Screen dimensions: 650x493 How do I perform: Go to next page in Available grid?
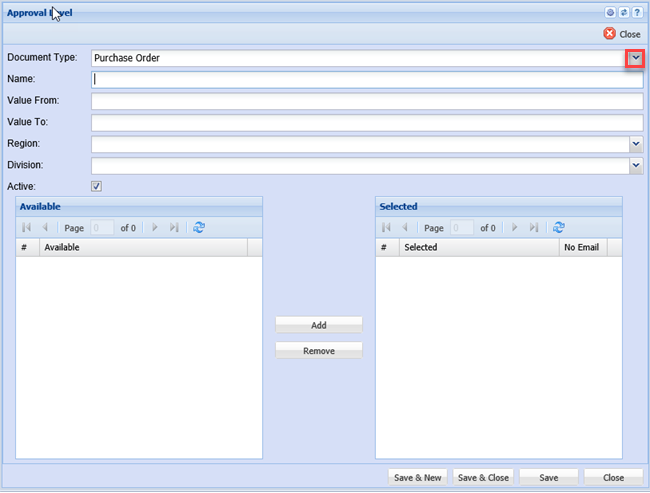click(x=154, y=228)
